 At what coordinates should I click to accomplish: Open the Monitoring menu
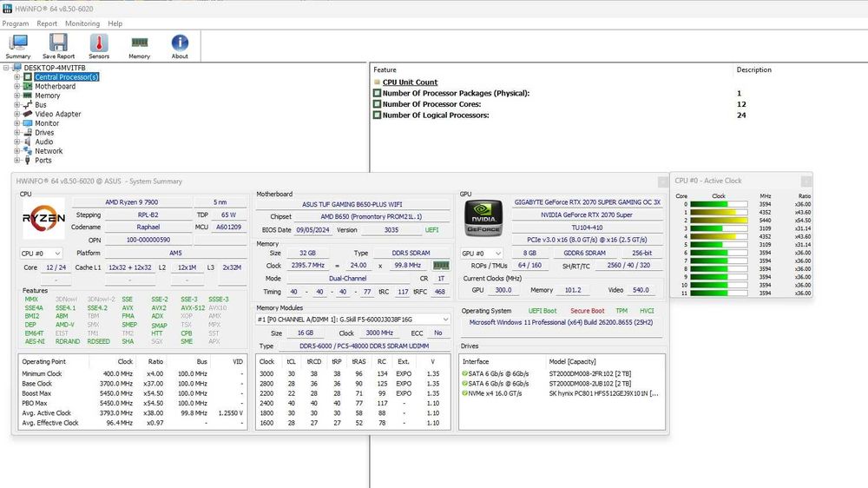(x=82, y=23)
